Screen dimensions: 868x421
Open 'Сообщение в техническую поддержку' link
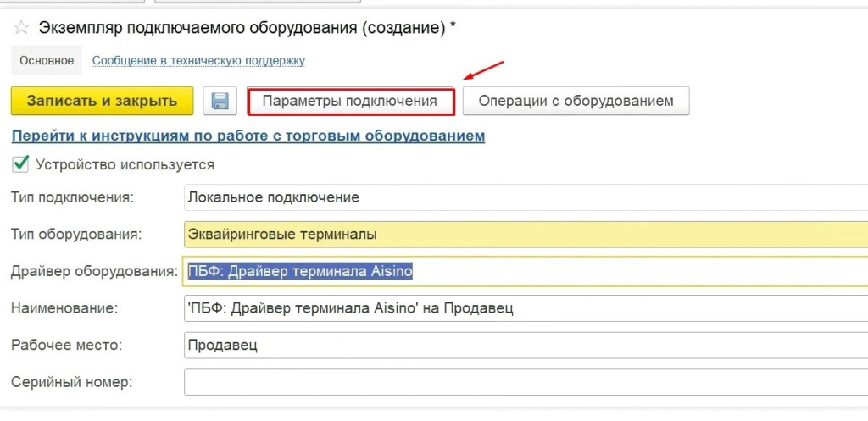[198, 61]
